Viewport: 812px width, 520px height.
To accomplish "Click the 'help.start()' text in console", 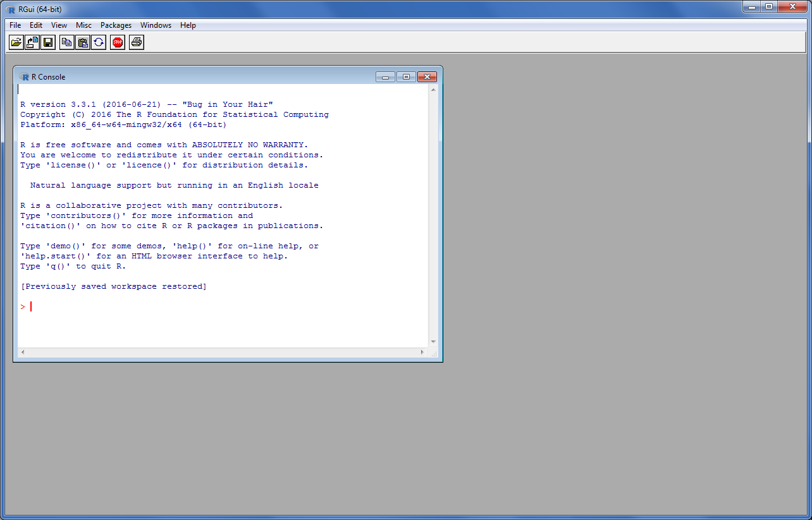I will click(56, 256).
